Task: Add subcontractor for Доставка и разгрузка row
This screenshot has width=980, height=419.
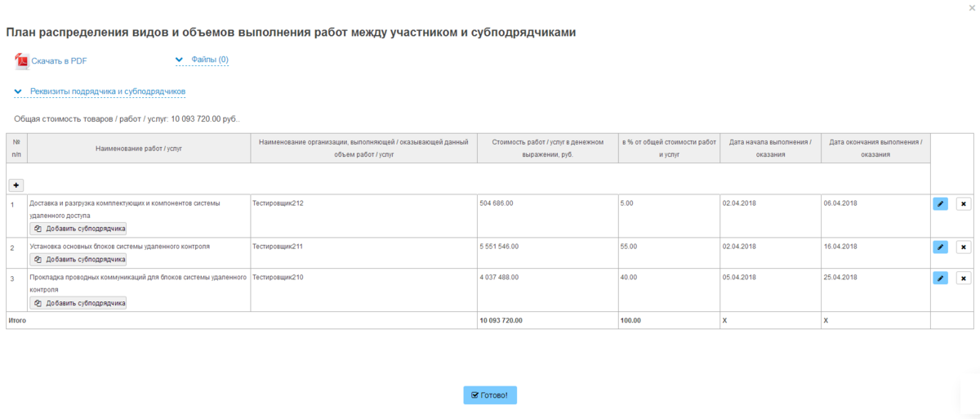Action: click(x=79, y=229)
